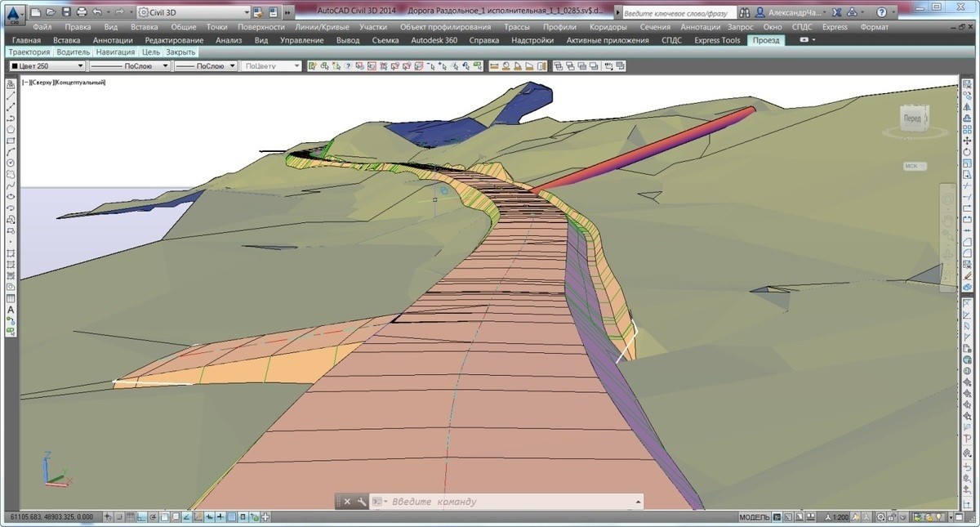This screenshot has width=980, height=527.
Task: Close the command line with X icon
Action: (x=347, y=502)
